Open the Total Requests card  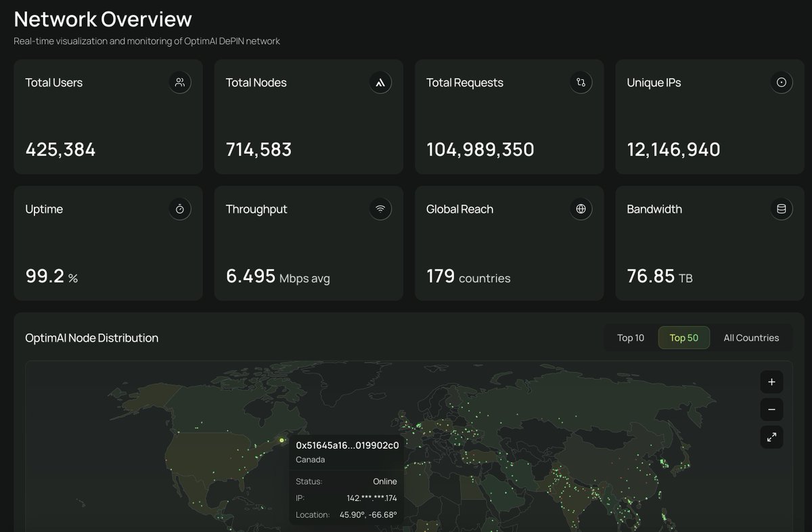509,116
